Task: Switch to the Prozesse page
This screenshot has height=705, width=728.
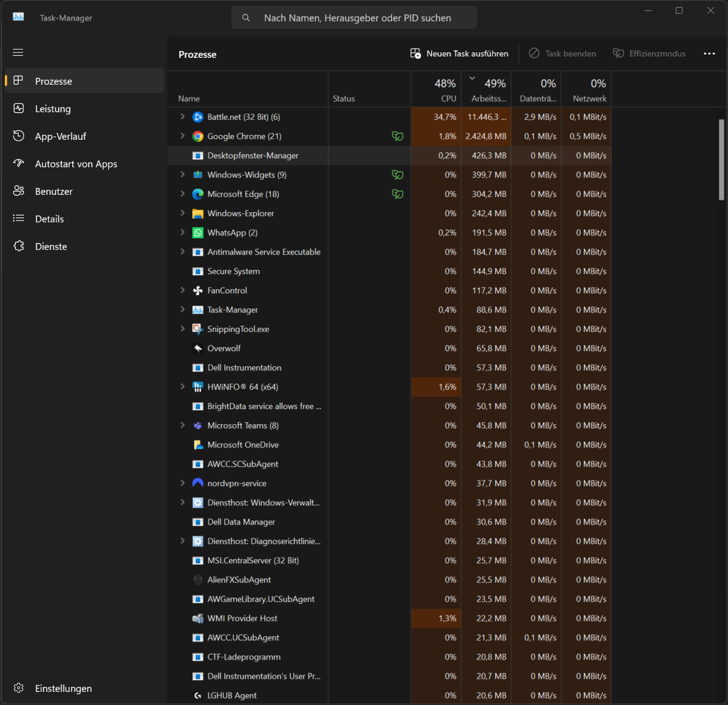Action: click(85, 81)
